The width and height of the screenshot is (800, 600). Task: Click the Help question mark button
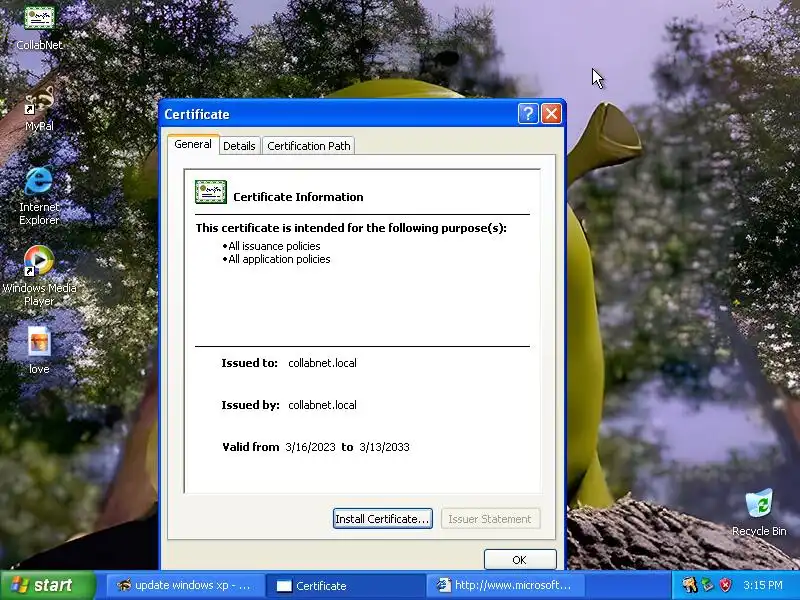coord(528,113)
